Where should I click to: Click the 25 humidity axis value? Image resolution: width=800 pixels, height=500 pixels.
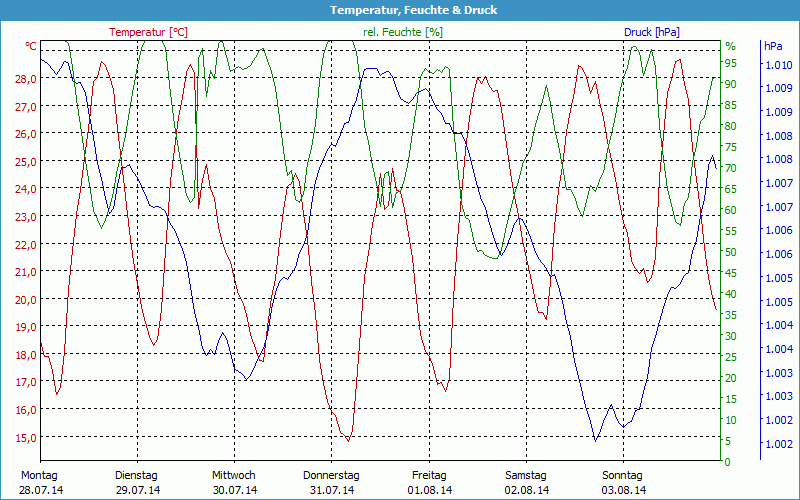pyautogui.click(x=731, y=357)
